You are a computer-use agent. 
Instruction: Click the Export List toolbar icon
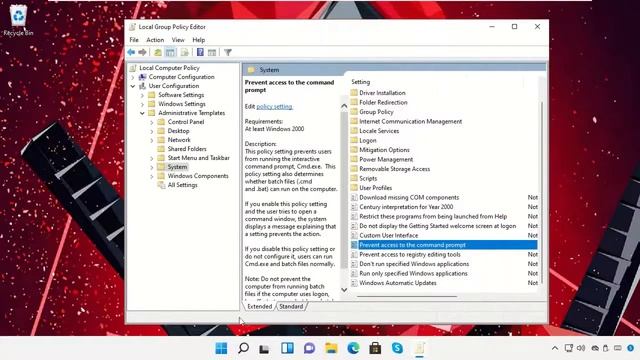184,52
